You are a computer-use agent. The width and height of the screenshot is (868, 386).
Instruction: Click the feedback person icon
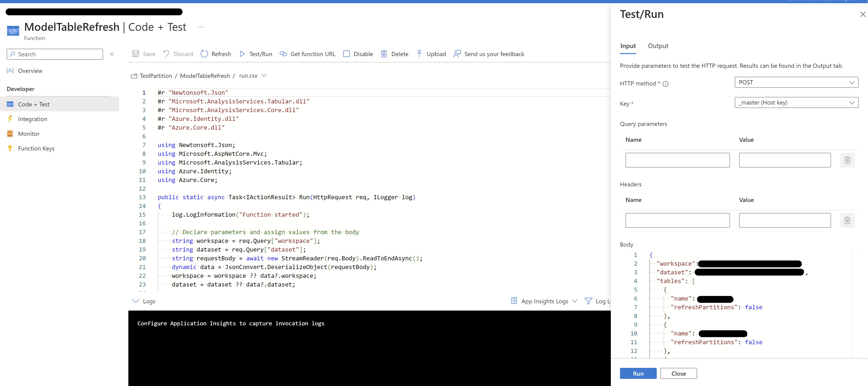coord(457,54)
